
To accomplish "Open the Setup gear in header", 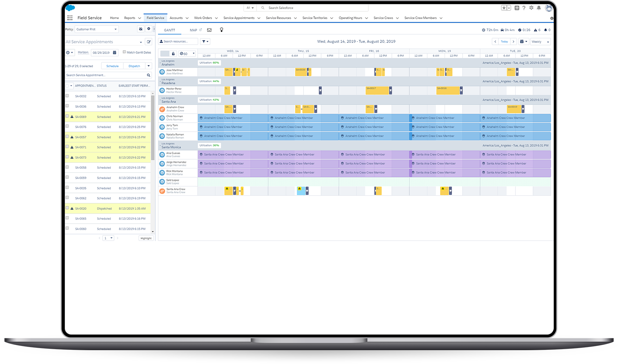I will click(x=531, y=8).
